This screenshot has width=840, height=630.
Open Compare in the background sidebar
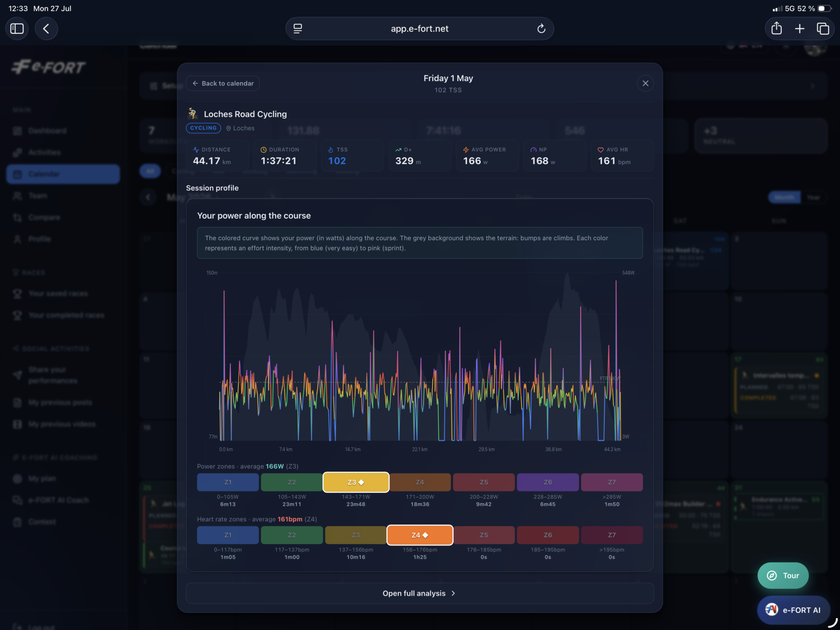(x=63, y=218)
